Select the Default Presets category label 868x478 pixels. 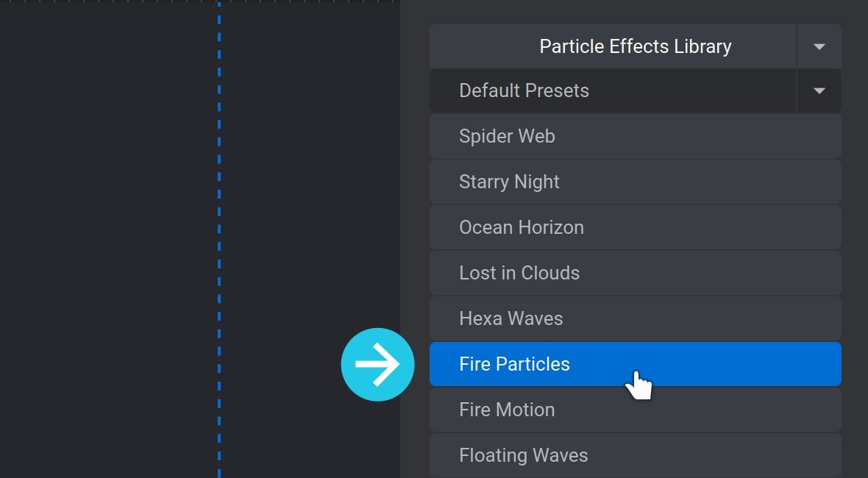[x=524, y=90]
